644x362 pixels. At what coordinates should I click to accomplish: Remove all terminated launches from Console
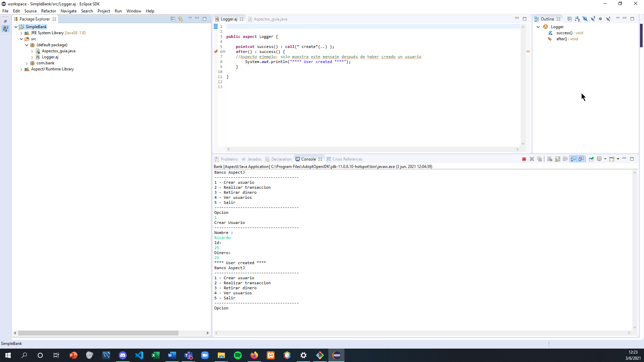540,159
